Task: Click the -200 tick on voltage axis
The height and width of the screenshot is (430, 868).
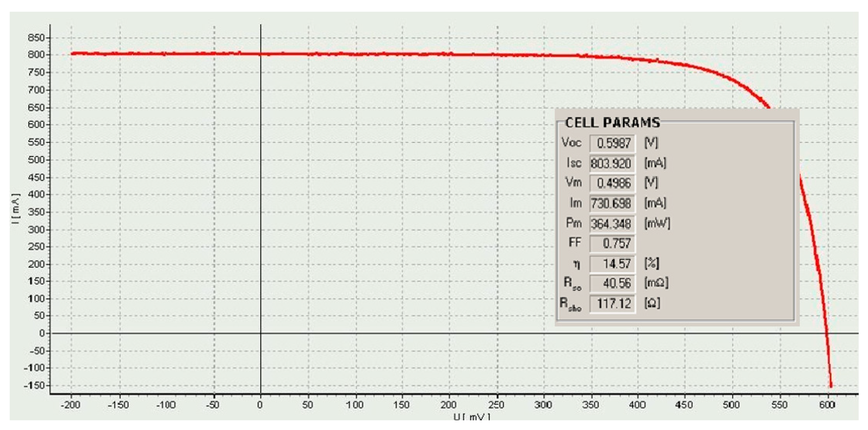Action: [x=71, y=405]
